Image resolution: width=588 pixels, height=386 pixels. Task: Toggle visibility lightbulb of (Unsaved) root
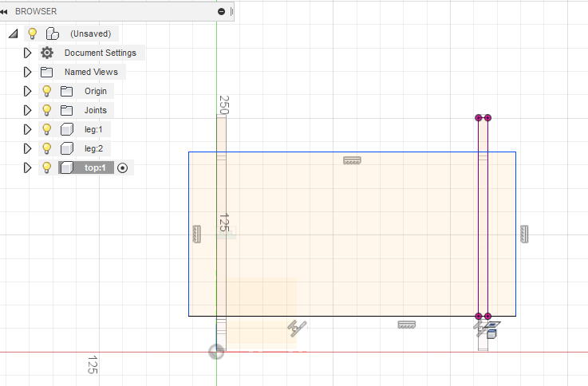(33, 33)
